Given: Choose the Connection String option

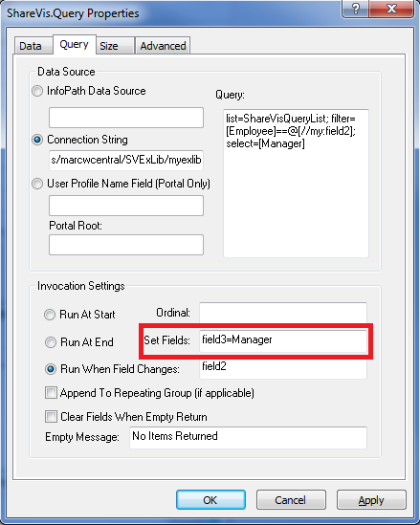Looking at the screenshot, I should [x=37, y=140].
